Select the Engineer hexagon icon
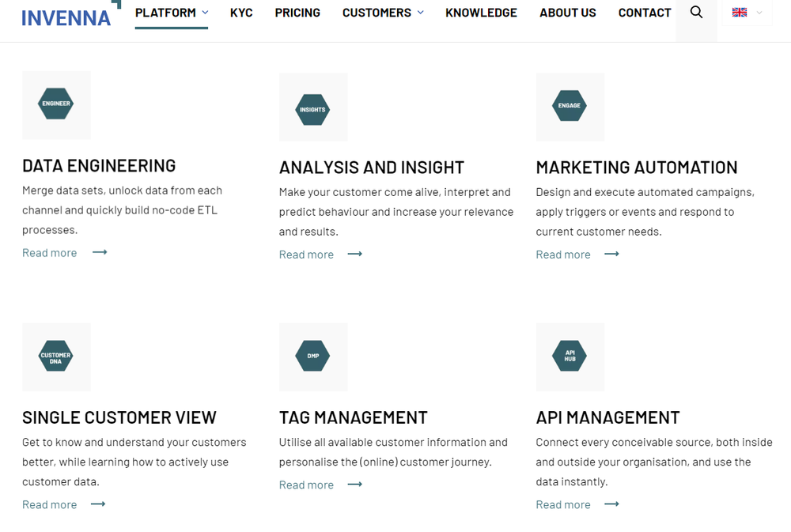Screen dimensions: 791x532 (56, 104)
